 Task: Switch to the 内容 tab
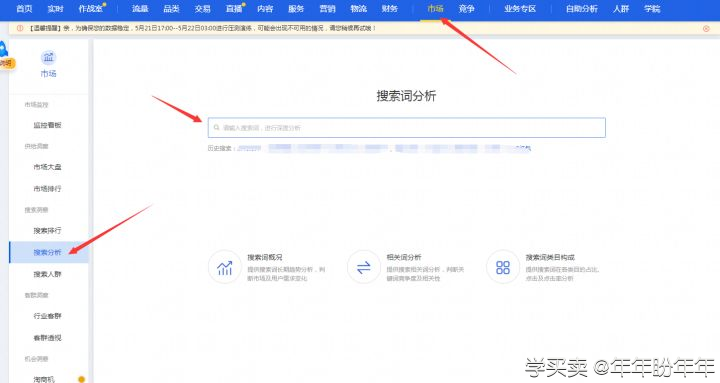tap(265, 9)
